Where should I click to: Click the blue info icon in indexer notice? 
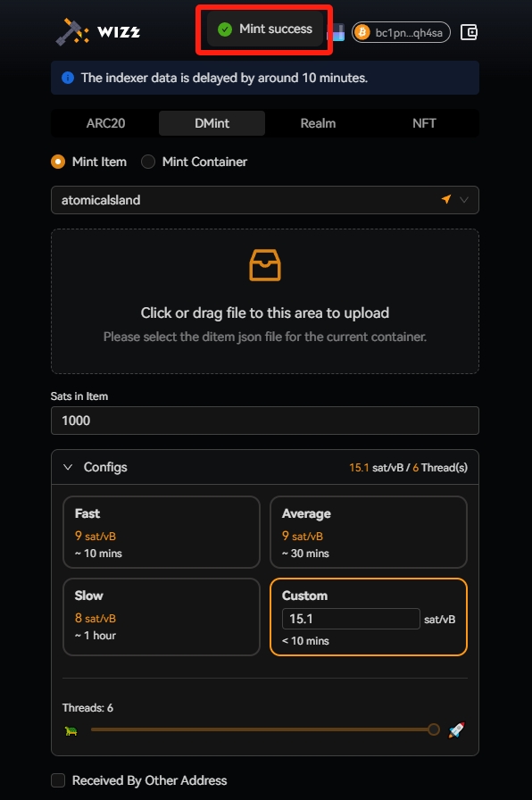pyautogui.click(x=67, y=78)
